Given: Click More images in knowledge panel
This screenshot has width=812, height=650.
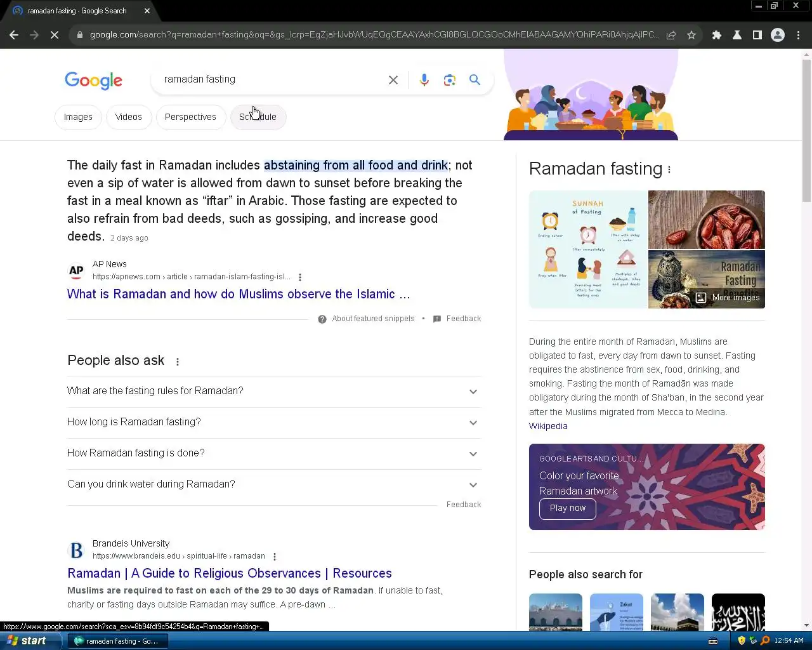Looking at the screenshot, I should coord(728,298).
